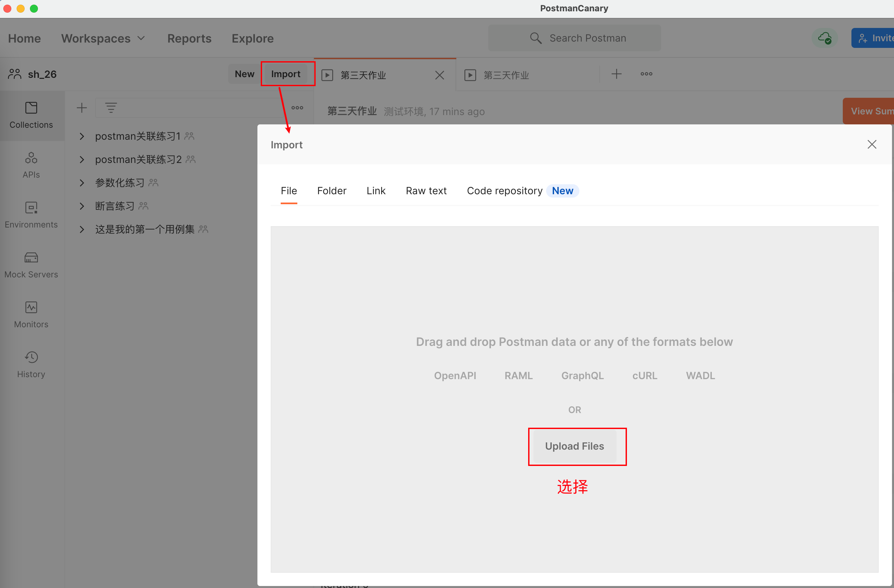Focus the Search Postman field

[574, 38]
